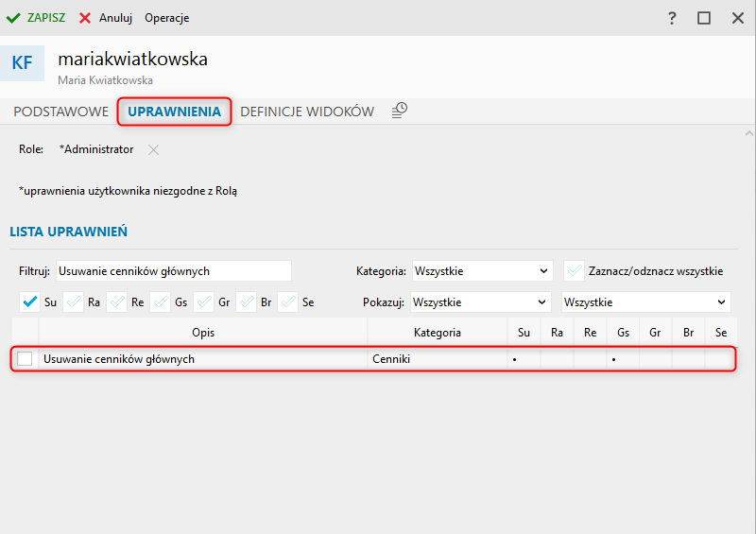Toggle Zaznacz/odznacz wszystkie checkbox
This screenshot has width=756, height=534.
pos(575,271)
